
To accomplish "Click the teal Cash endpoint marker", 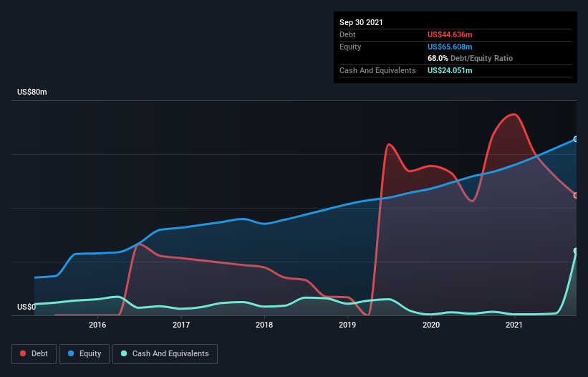I will pyautogui.click(x=576, y=251).
